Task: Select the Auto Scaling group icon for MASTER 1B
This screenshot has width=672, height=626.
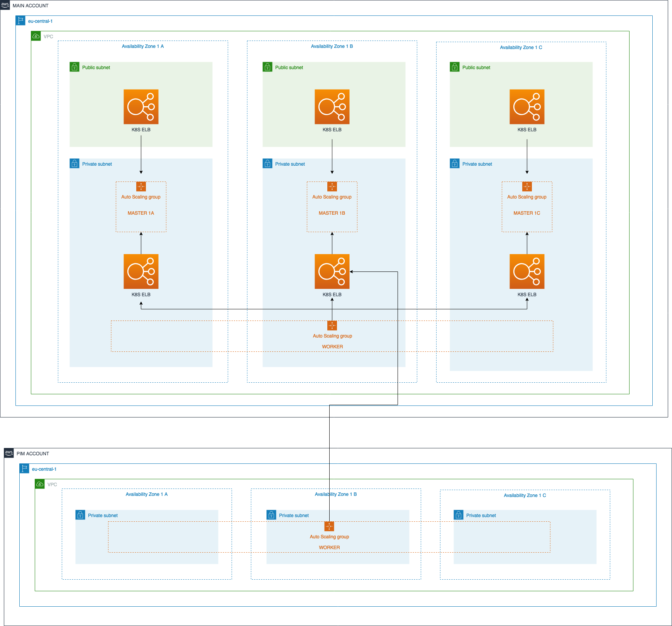Action: pos(332,187)
